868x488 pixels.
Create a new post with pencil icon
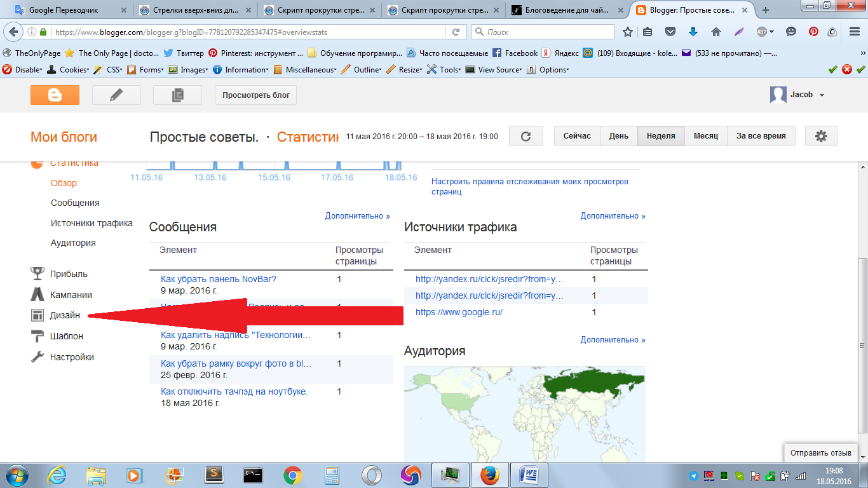tap(116, 95)
